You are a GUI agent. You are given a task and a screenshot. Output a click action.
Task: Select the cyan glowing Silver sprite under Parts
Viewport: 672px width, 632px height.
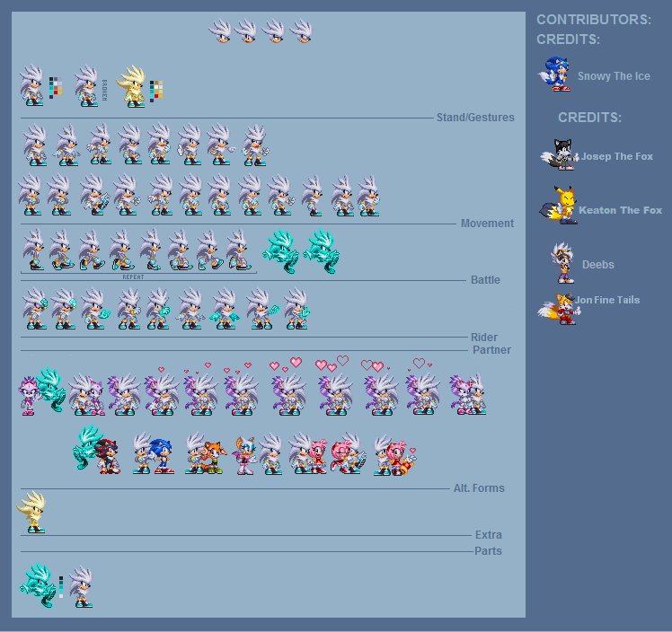(x=38, y=585)
